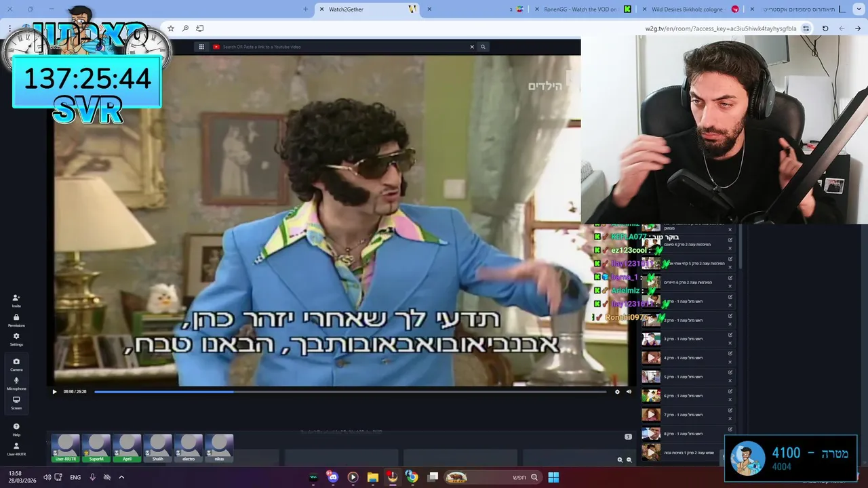Select participant April avatar
The width and height of the screenshot is (868, 488).
coord(127,448)
